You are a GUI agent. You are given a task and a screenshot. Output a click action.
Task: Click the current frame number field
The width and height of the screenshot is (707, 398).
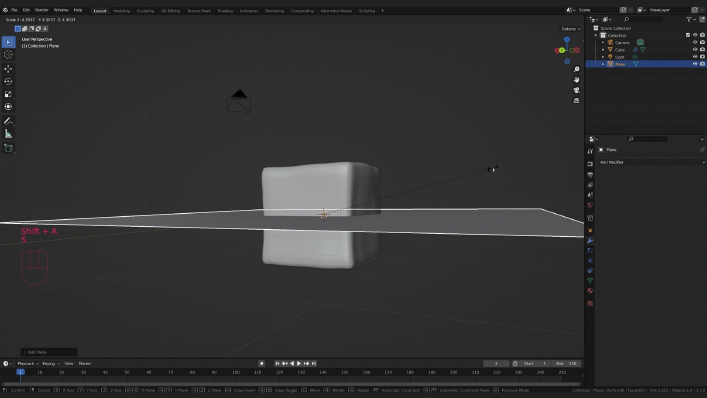click(x=496, y=363)
